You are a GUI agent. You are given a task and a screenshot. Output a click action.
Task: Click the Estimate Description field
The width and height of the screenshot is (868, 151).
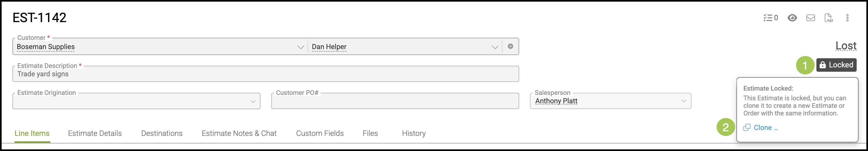click(266, 74)
